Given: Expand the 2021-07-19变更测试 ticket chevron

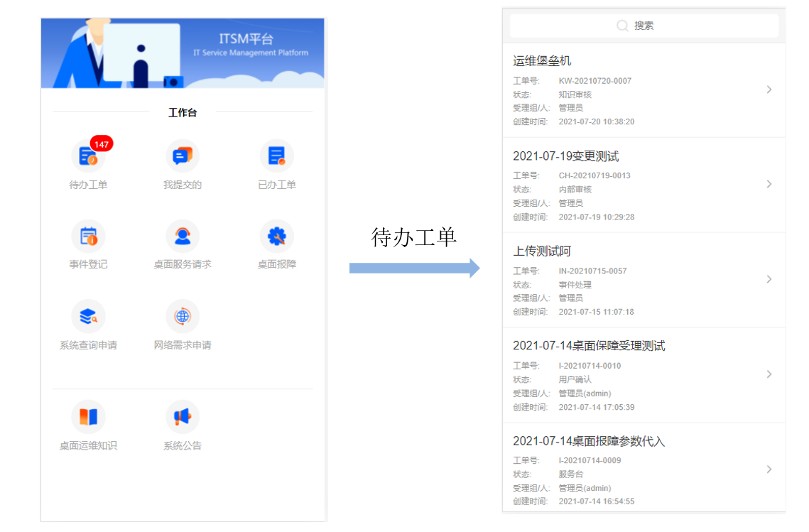Looking at the screenshot, I should tap(769, 185).
